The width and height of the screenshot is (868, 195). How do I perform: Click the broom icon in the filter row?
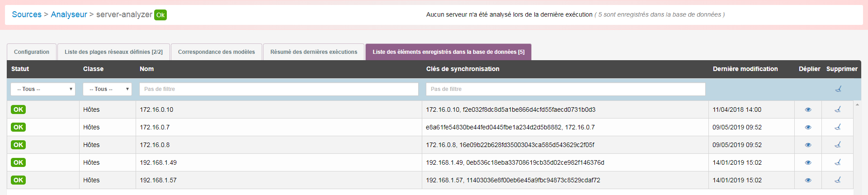(x=838, y=89)
